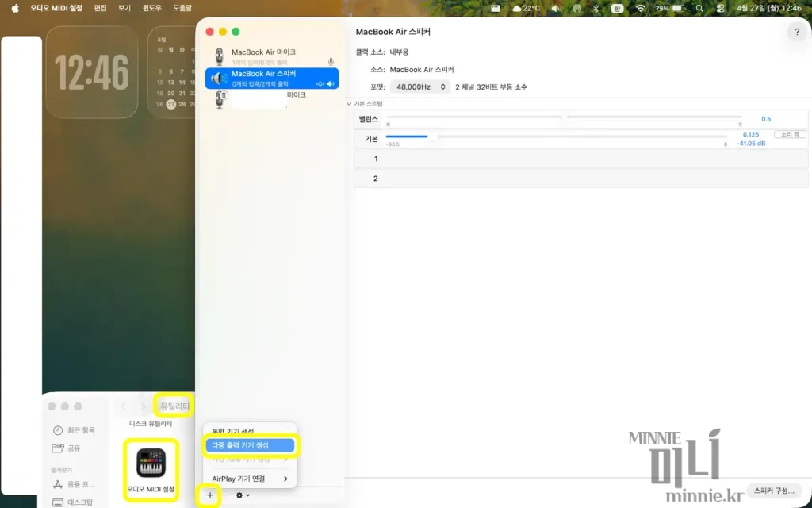This screenshot has width=812, height=508.
Task: Click the speaker output indicator icon in selected row
Action: pos(331,83)
